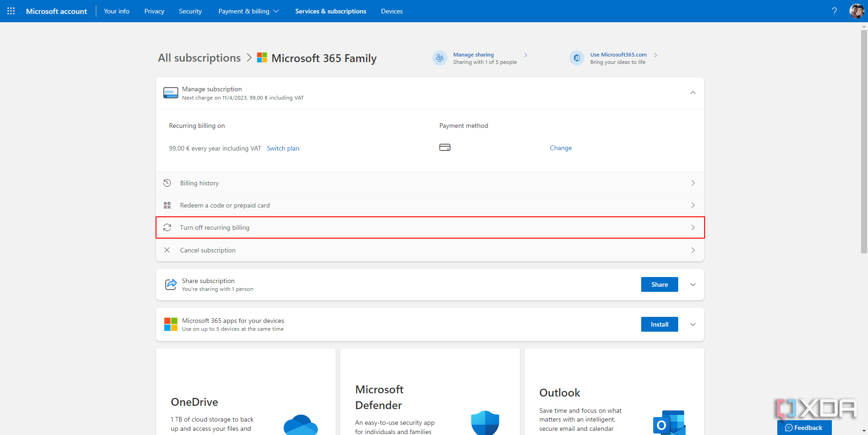Viewport: 868px width, 435px height.
Task: Click Redeem a code or prepaid card
Action: click(225, 205)
